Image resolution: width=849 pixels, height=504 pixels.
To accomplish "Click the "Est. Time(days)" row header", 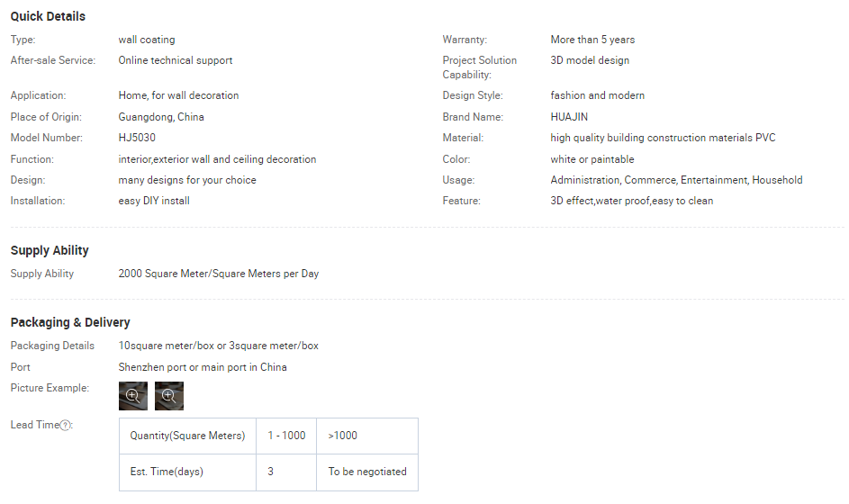I will (167, 472).
